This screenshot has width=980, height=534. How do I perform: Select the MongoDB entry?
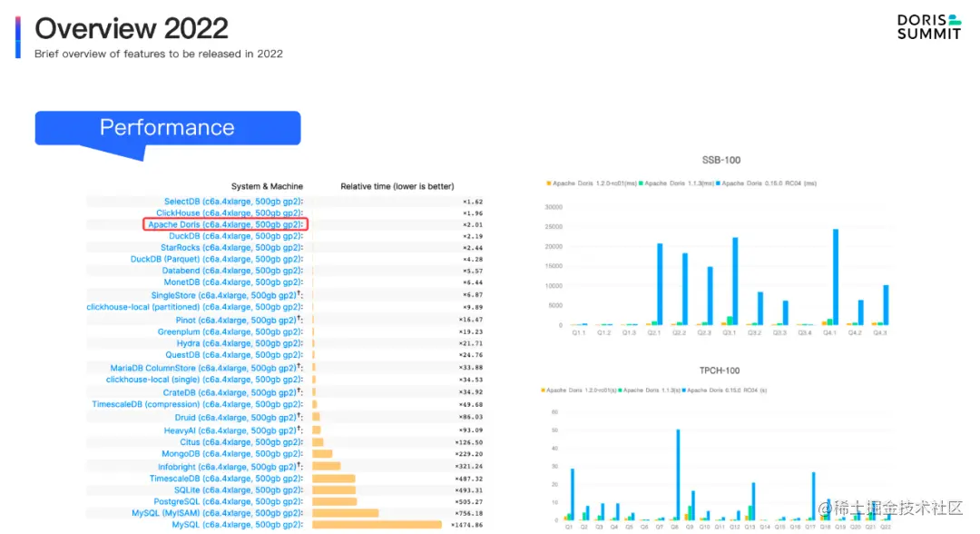pos(232,454)
